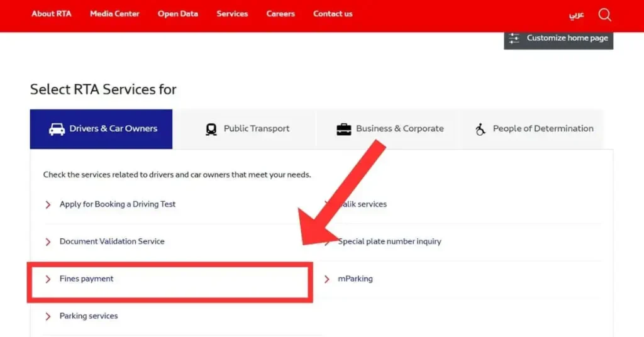Click the chevron beside mParking
644x337 pixels.
pos(326,279)
